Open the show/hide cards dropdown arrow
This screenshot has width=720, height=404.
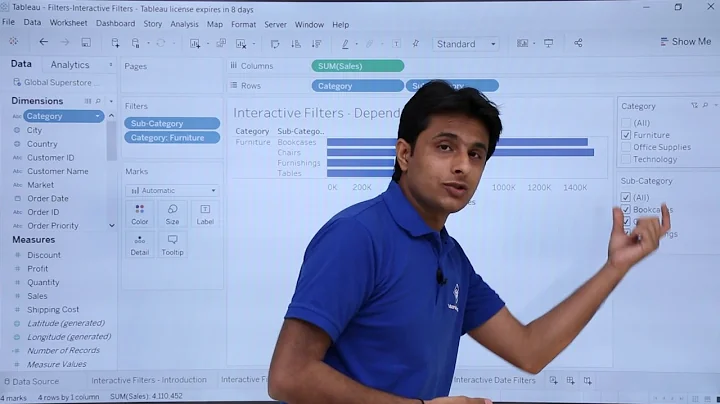coord(534,44)
